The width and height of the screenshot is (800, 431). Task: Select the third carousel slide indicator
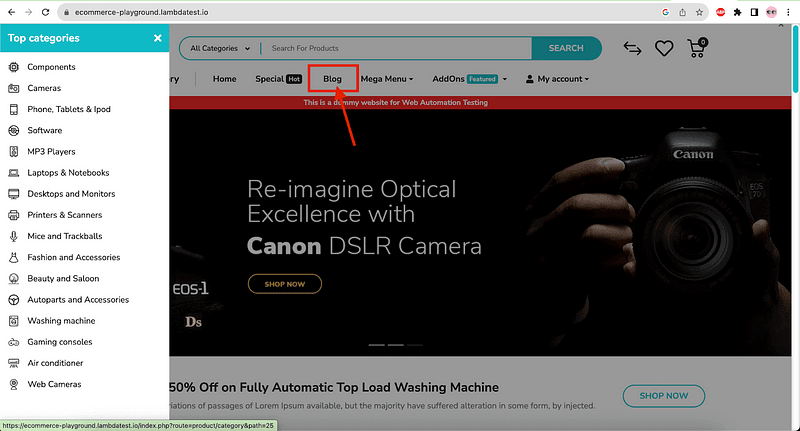pos(415,345)
